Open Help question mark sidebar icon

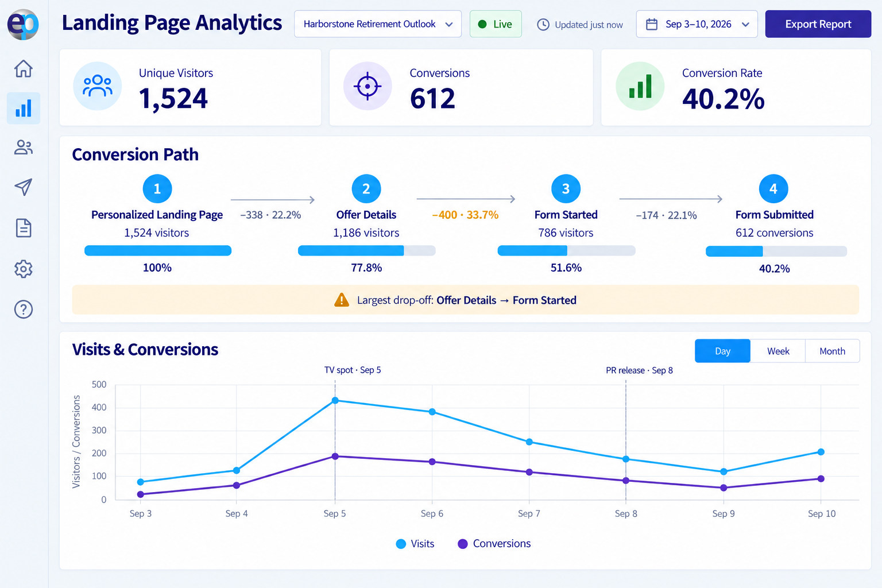[24, 310]
